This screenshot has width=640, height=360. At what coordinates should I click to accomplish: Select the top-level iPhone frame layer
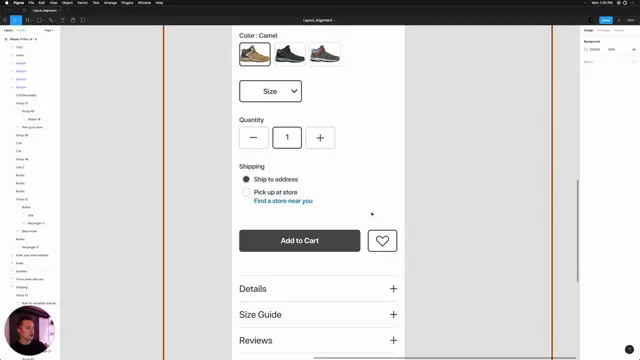[x=23, y=39]
